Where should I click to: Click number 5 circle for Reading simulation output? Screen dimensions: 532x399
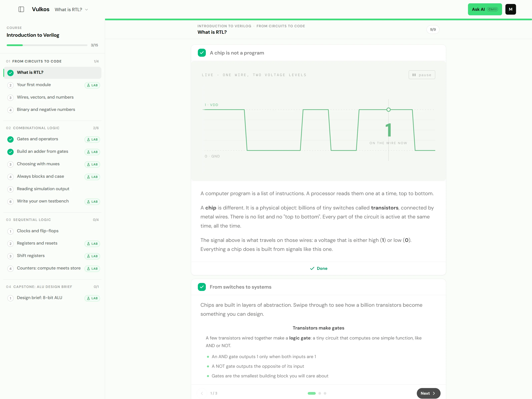click(x=10, y=190)
